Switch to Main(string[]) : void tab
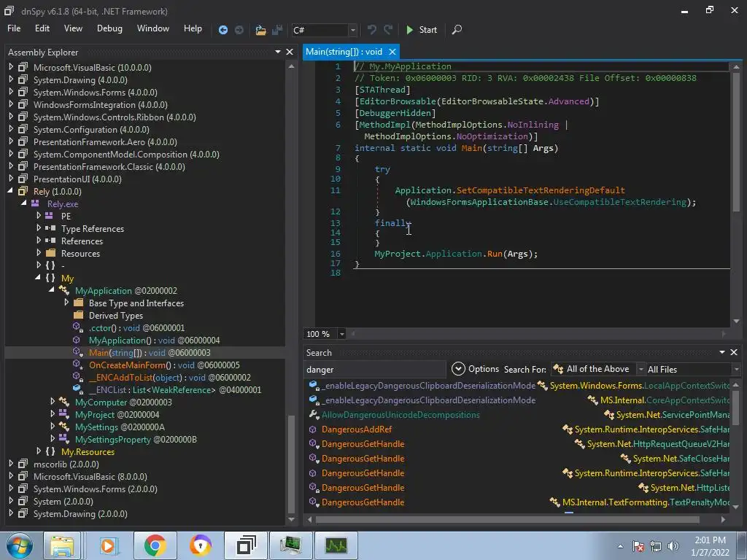747x560 pixels. [x=344, y=52]
